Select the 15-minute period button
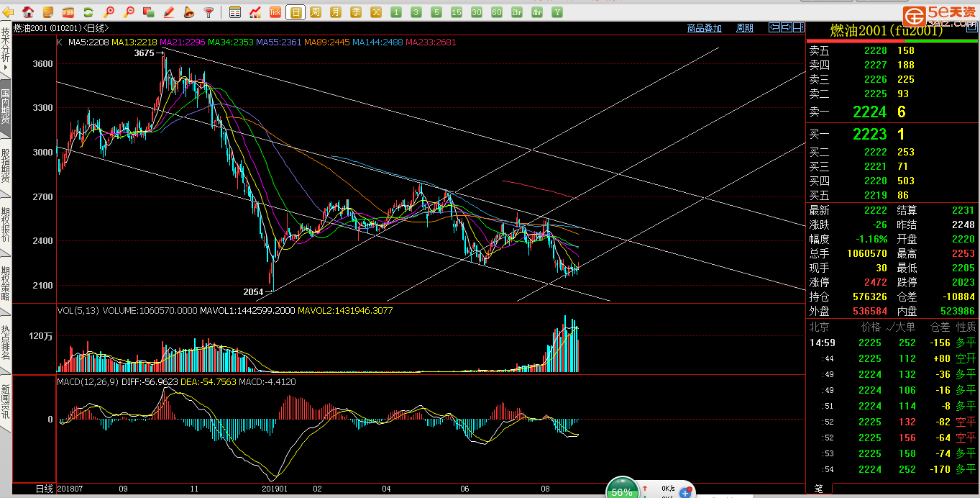The height and width of the screenshot is (498, 980). pyautogui.click(x=457, y=12)
